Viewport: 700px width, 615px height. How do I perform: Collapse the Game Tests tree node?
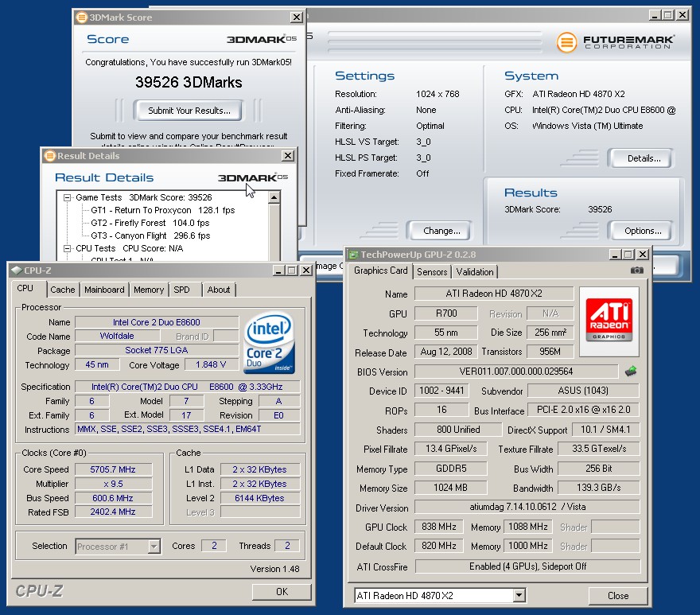(67, 197)
